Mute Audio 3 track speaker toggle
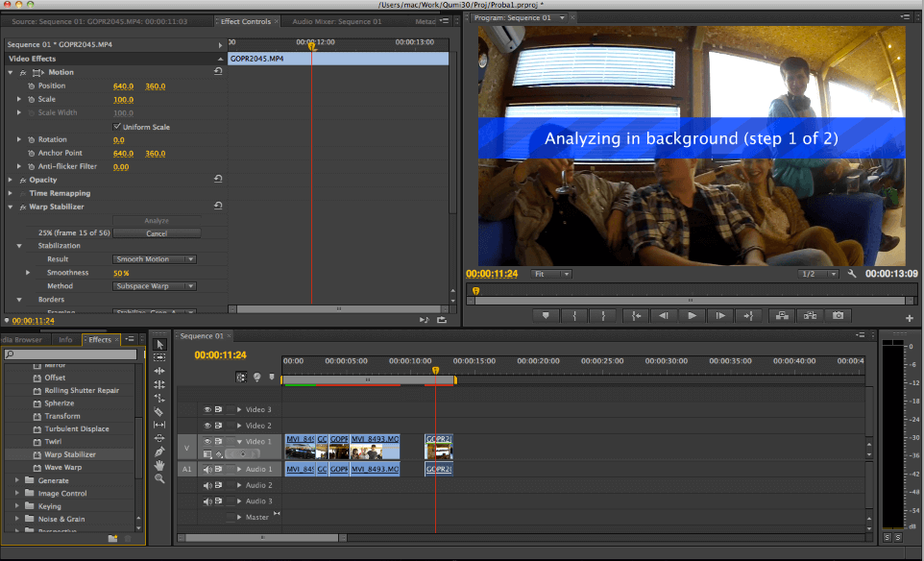The height and width of the screenshot is (561, 924). [207, 501]
